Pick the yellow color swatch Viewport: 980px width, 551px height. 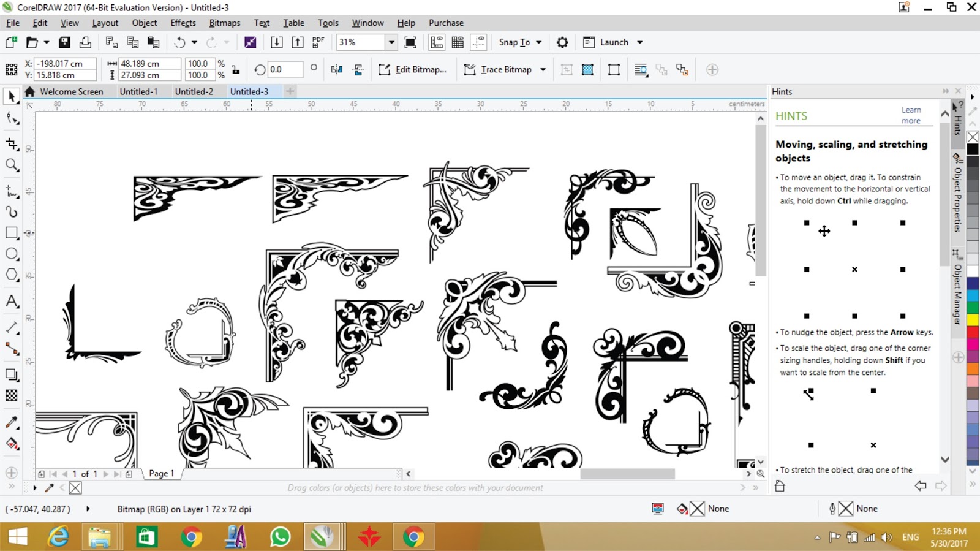tap(972, 319)
